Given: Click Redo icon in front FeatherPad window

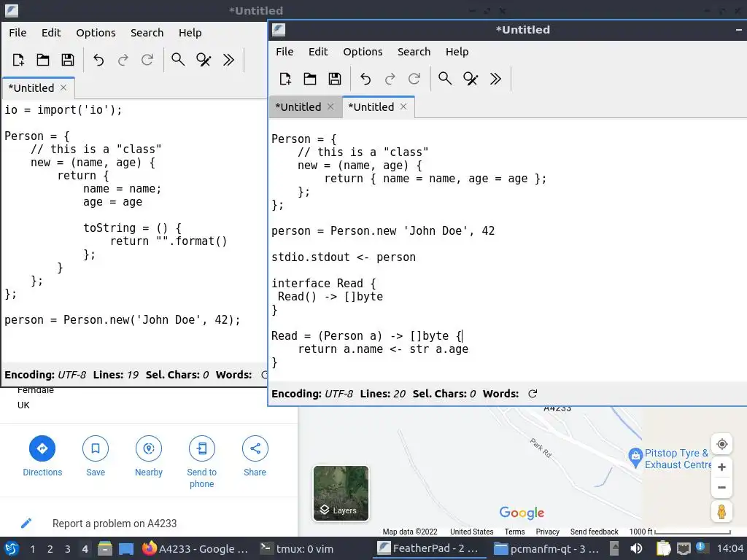Looking at the screenshot, I should 390,79.
